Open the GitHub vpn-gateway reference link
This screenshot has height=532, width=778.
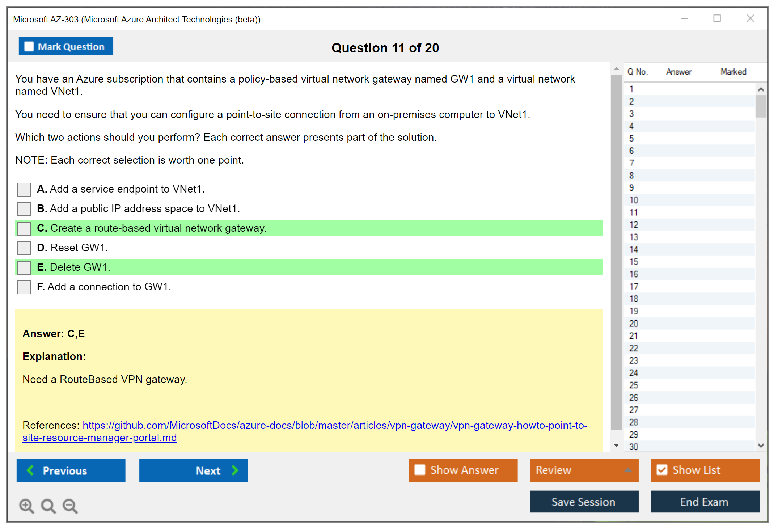click(x=335, y=425)
